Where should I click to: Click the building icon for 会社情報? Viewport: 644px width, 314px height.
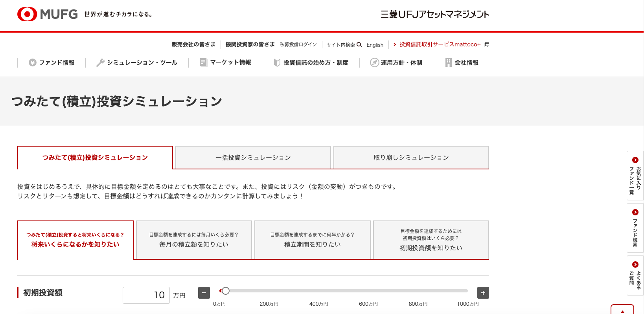pos(449,62)
